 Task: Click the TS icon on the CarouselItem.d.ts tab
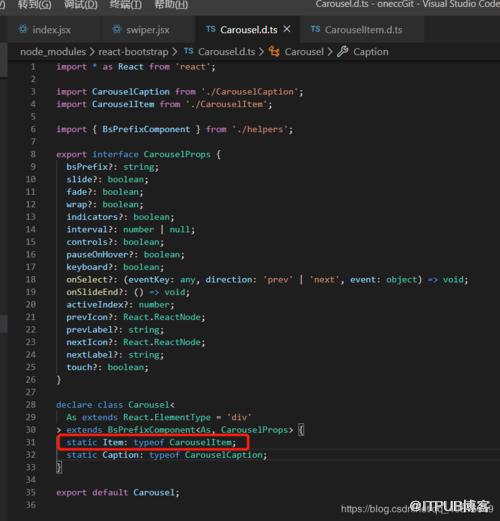point(315,29)
